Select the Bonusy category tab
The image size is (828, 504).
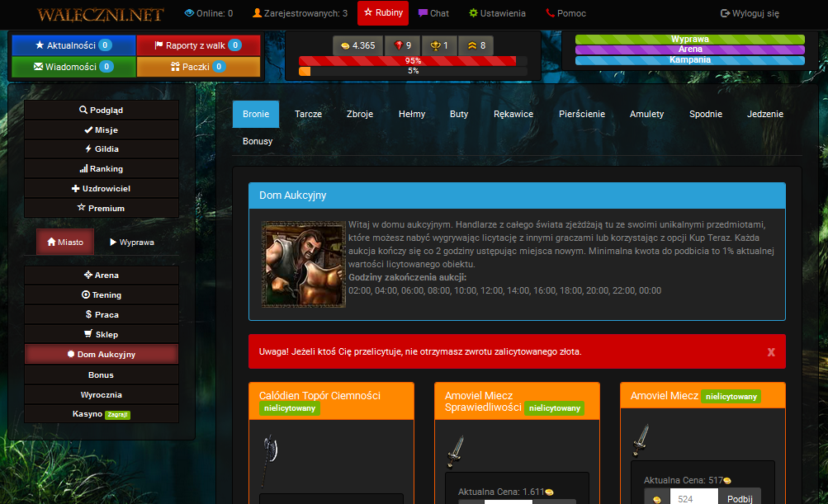(258, 141)
